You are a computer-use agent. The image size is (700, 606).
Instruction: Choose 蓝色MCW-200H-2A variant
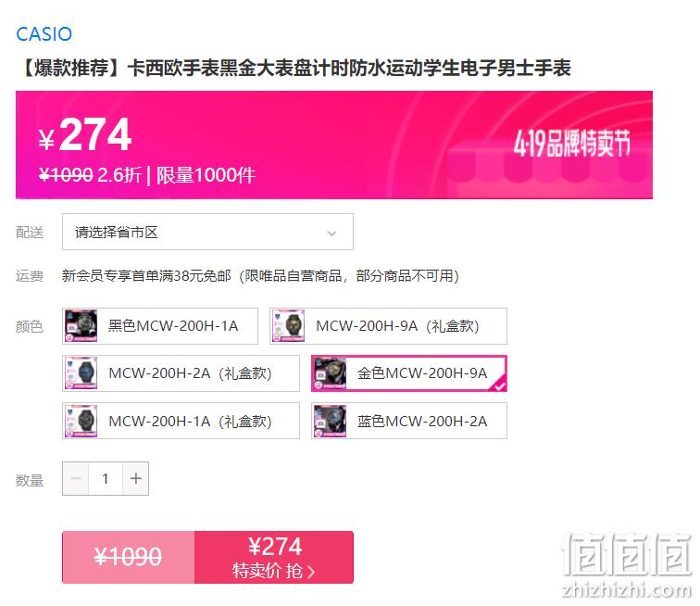pos(409,421)
